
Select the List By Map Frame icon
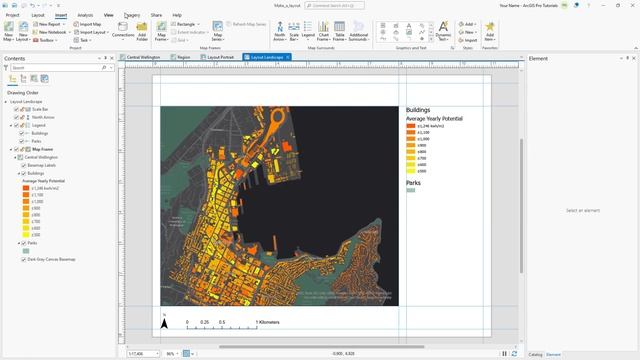34,79
